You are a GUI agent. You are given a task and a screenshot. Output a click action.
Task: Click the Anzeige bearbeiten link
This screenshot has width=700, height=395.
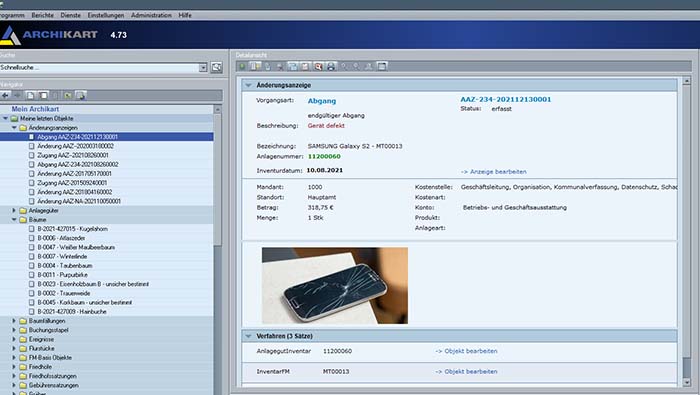493,172
